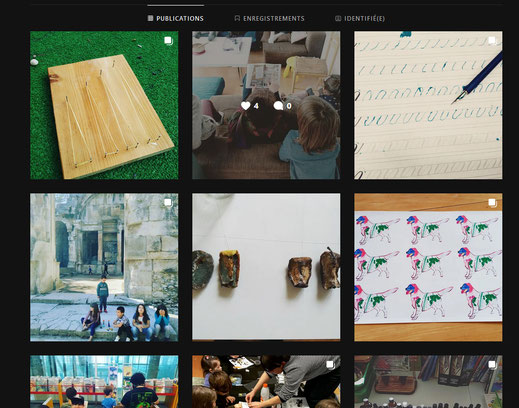Open the kids at stone ruins post
Viewport: 519px width, 408px height.
pyautogui.click(x=104, y=267)
